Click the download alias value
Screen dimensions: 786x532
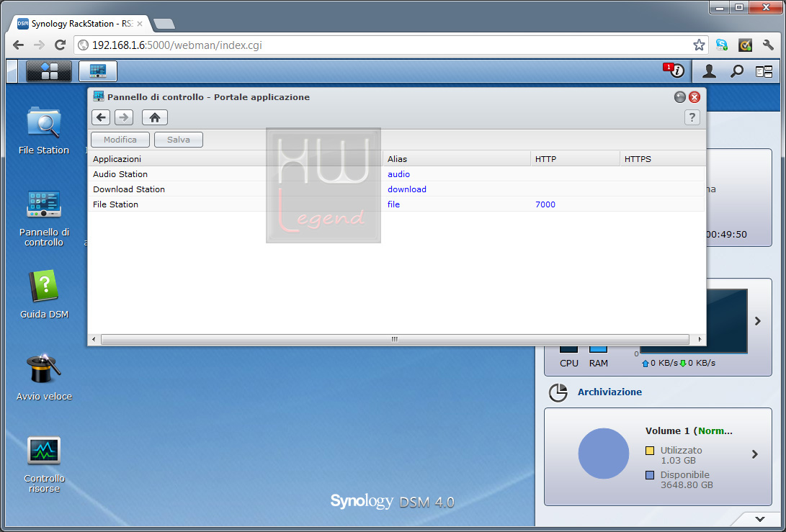[406, 189]
